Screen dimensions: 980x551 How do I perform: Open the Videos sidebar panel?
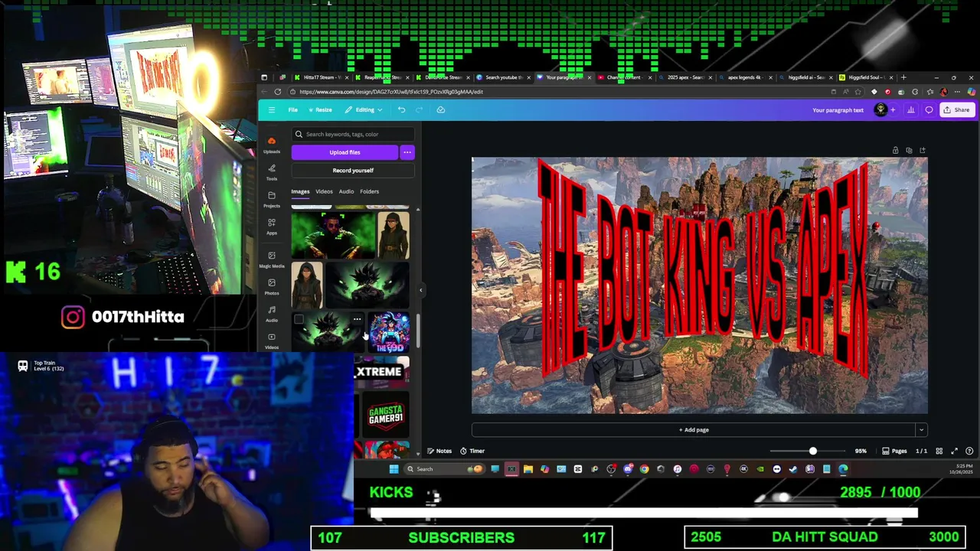[272, 341]
